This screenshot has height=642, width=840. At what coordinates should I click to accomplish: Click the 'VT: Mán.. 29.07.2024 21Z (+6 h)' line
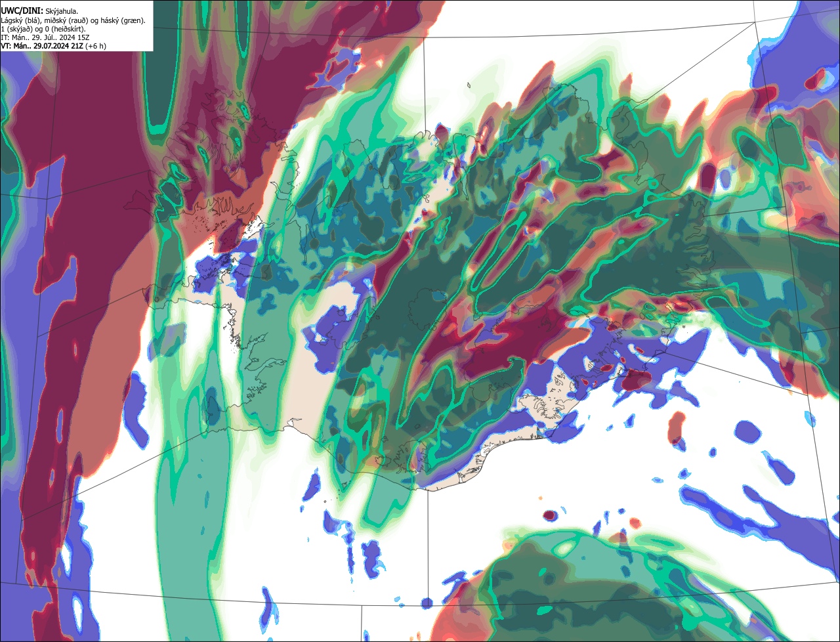tap(54, 46)
